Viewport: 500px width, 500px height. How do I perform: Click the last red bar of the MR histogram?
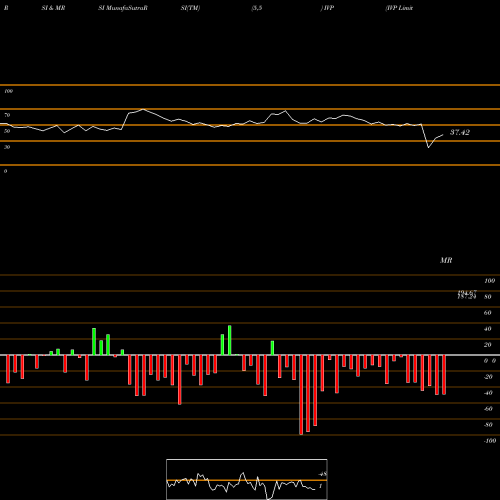click(444, 375)
